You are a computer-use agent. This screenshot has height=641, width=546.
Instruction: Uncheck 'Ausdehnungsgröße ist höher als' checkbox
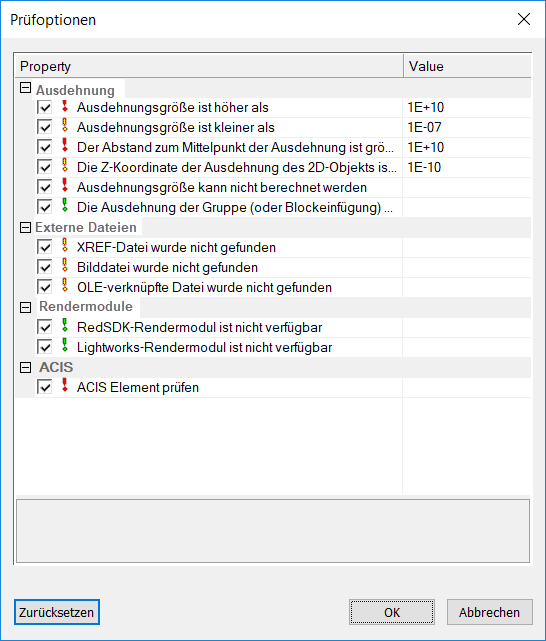(45, 108)
